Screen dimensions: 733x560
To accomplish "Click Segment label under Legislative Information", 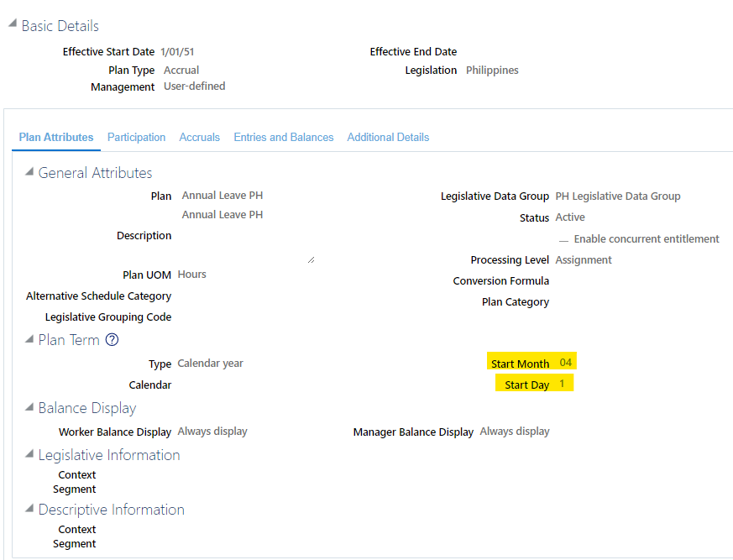I will coord(75,489).
